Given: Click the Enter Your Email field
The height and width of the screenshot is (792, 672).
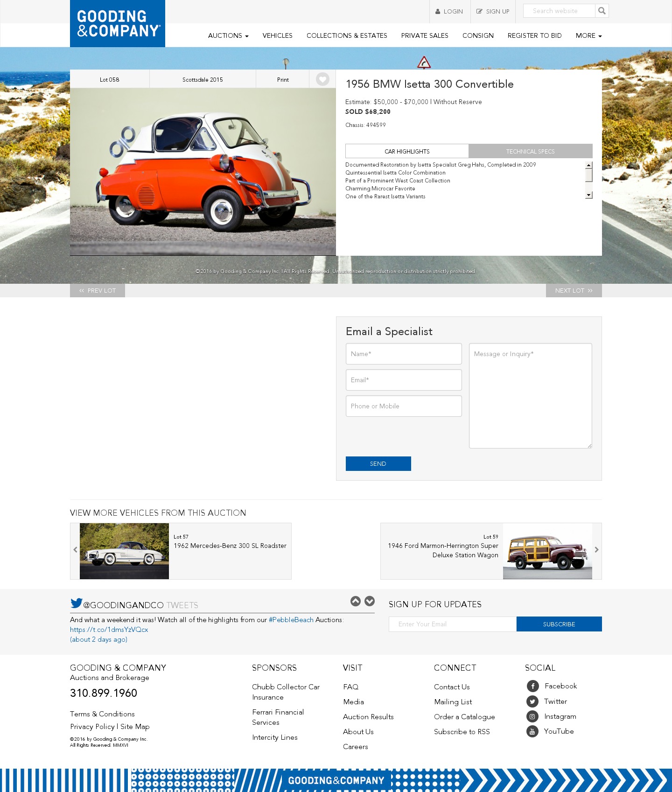Looking at the screenshot, I should [x=453, y=624].
